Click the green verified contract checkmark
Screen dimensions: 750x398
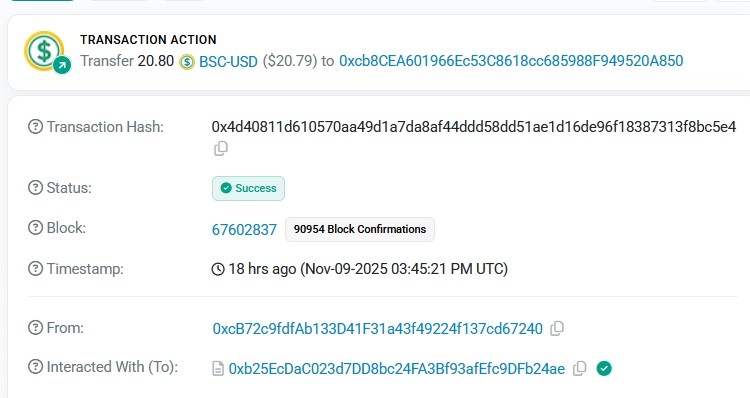604,368
